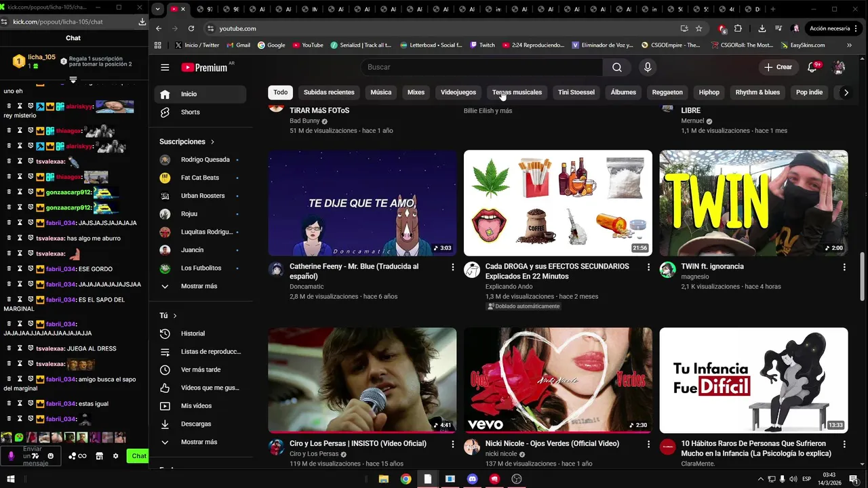Open Windows Start menu
The height and width of the screenshot is (488, 868).
tap(11, 479)
